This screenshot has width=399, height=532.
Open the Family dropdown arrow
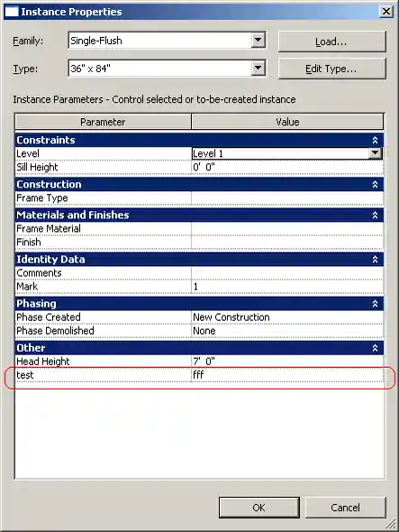258,41
